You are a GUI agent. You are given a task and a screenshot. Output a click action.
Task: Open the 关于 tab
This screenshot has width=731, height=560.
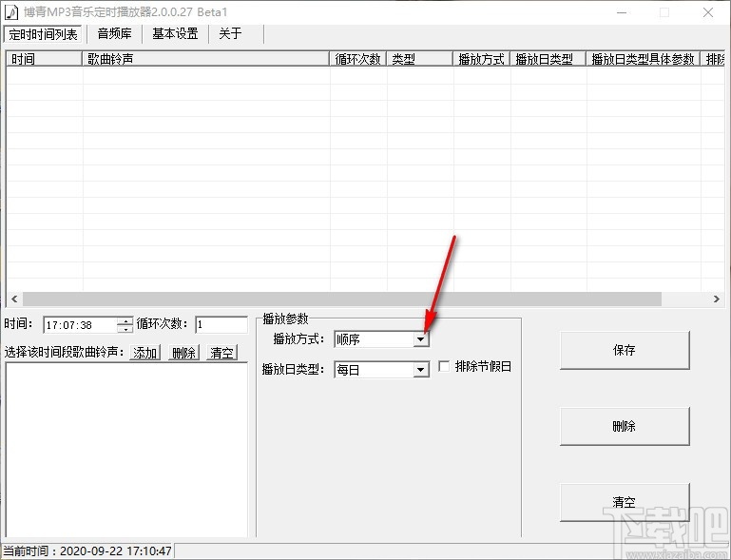230,33
